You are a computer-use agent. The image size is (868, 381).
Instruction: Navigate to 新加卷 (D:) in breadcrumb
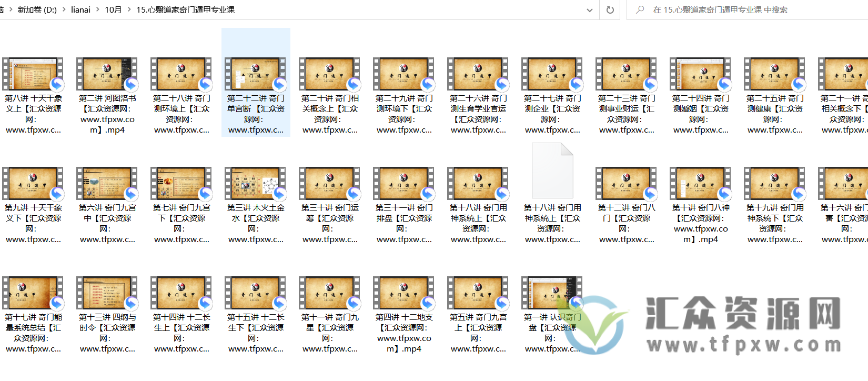coord(37,10)
